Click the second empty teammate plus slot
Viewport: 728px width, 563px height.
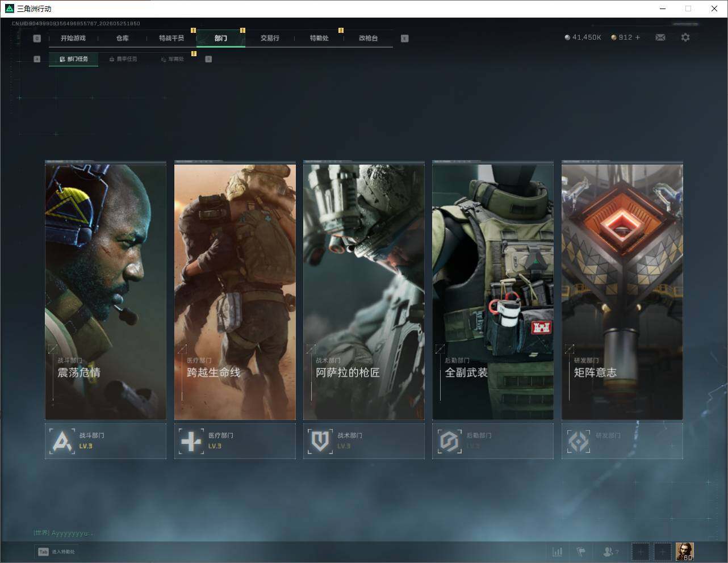663,552
